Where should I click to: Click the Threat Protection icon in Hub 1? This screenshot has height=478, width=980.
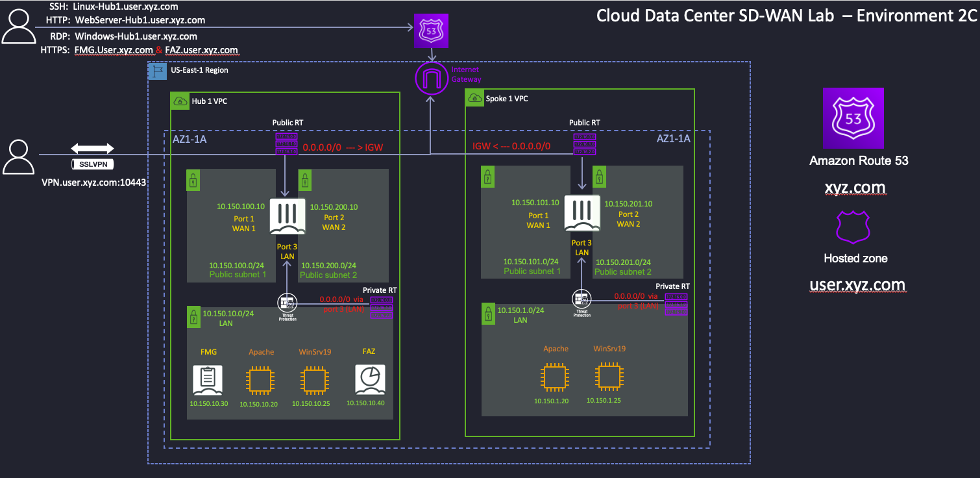tap(286, 303)
